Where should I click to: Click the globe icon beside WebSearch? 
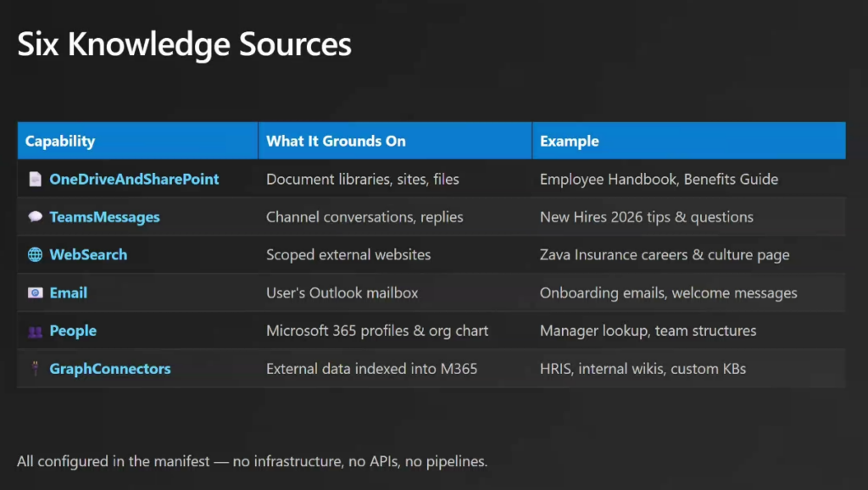coord(35,255)
